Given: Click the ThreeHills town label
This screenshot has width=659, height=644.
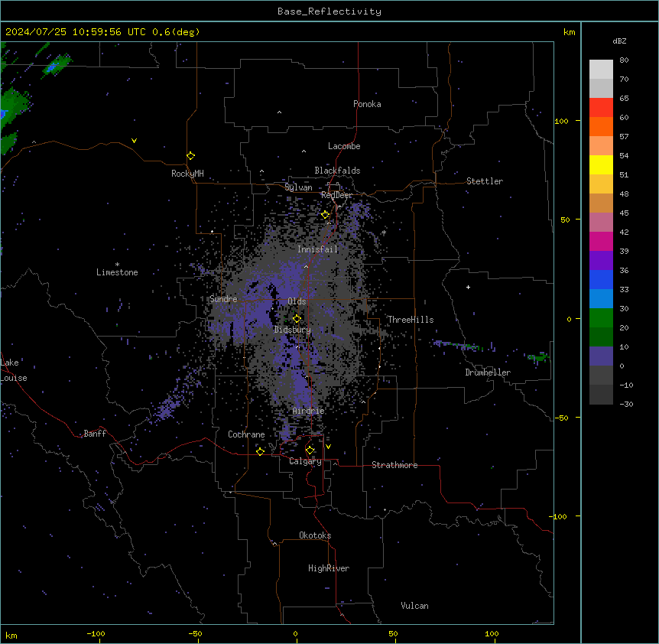Looking at the screenshot, I should [x=411, y=320].
